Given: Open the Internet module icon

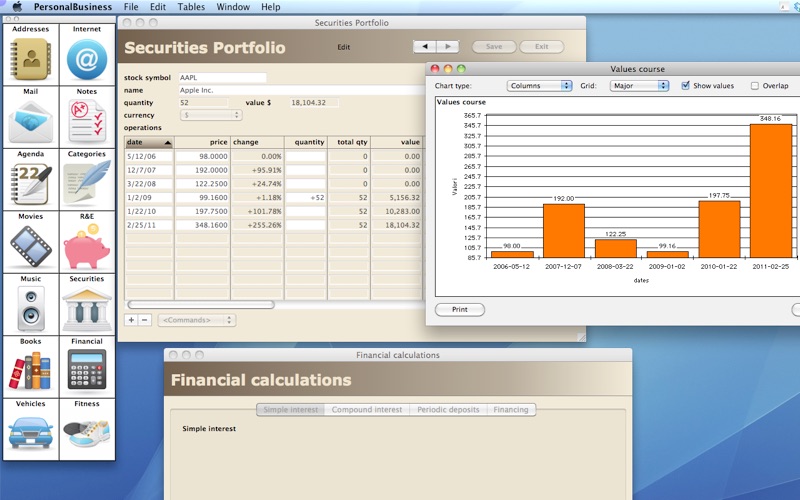Looking at the screenshot, I should pyautogui.click(x=87, y=60).
